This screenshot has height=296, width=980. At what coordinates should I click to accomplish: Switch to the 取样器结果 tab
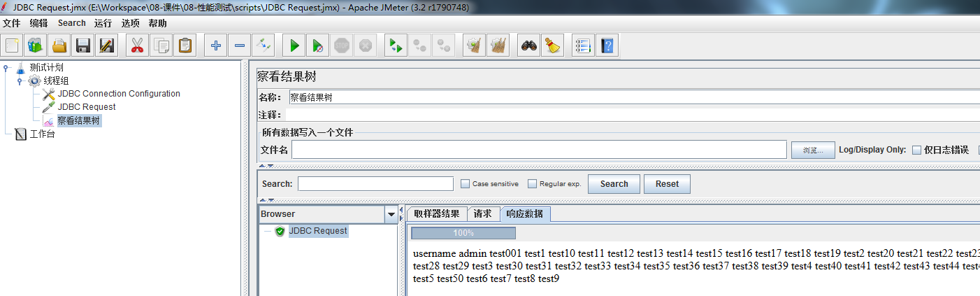[437, 214]
